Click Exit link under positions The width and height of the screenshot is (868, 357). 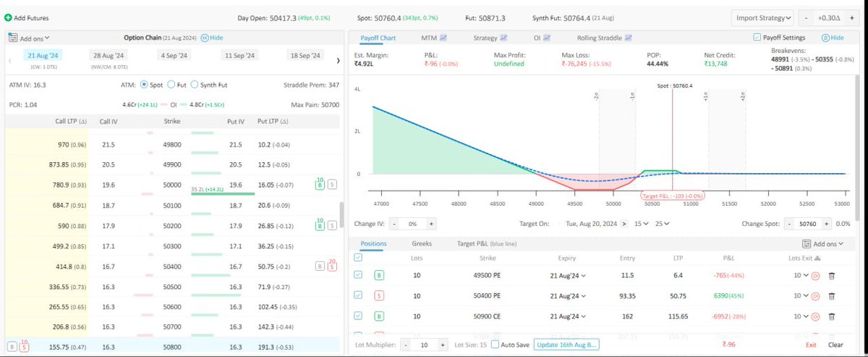tap(811, 345)
